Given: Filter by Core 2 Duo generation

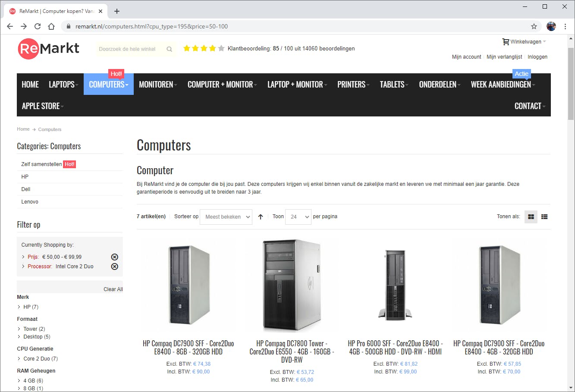Looking at the screenshot, I should 41,359.
